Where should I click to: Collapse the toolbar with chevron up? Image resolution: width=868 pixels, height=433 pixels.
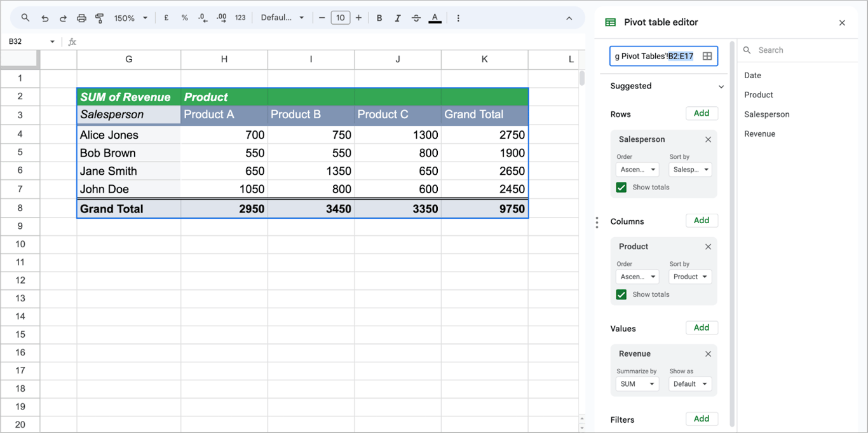tap(569, 18)
